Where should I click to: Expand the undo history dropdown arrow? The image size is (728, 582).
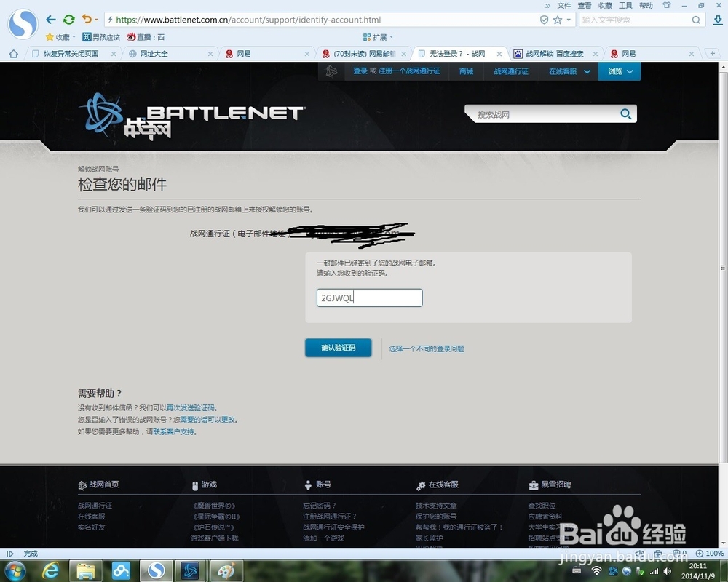pyautogui.click(x=96, y=20)
